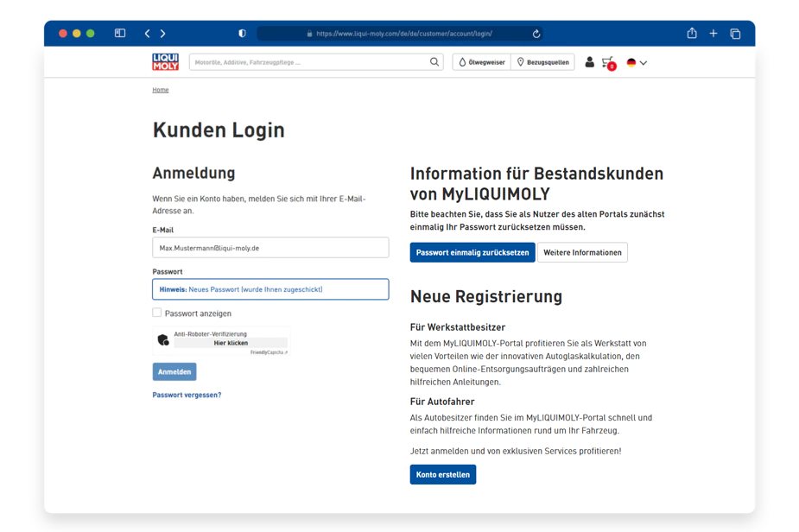Image resolution: width=799 pixels, height=532 pixels.
Task: Open the user account icon
Action: (x=589, y=62)
